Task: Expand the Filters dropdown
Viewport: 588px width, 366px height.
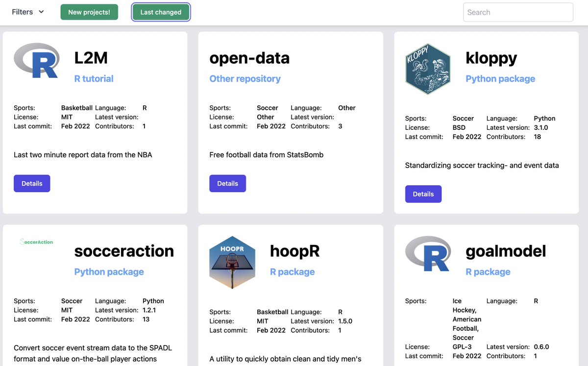Action: 28,12
